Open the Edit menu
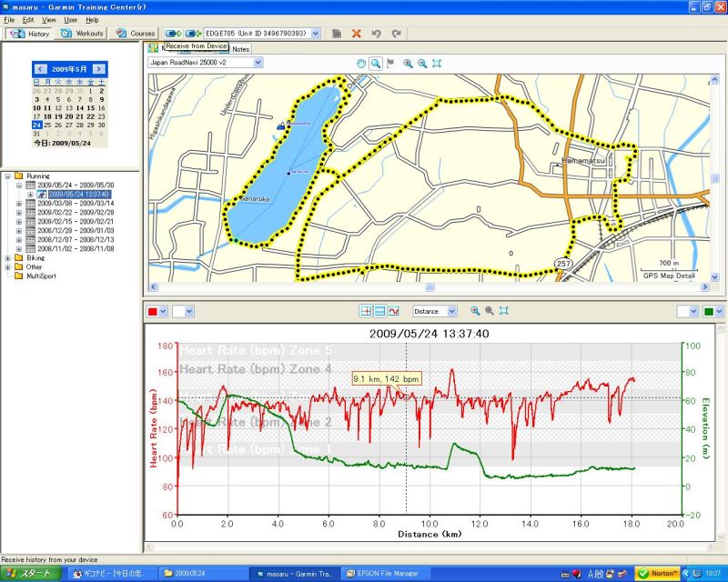The width and height of the screenshot is (728, 582). 28,20
